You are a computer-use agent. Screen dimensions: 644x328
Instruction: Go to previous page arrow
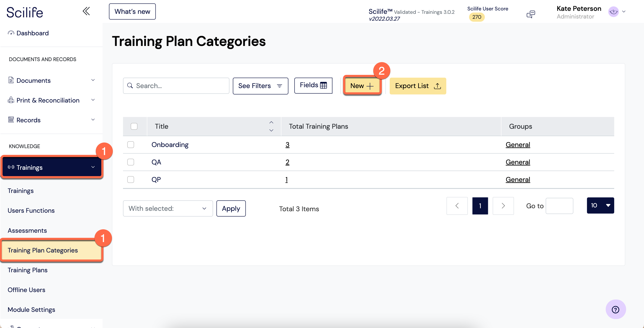[457, 206]
